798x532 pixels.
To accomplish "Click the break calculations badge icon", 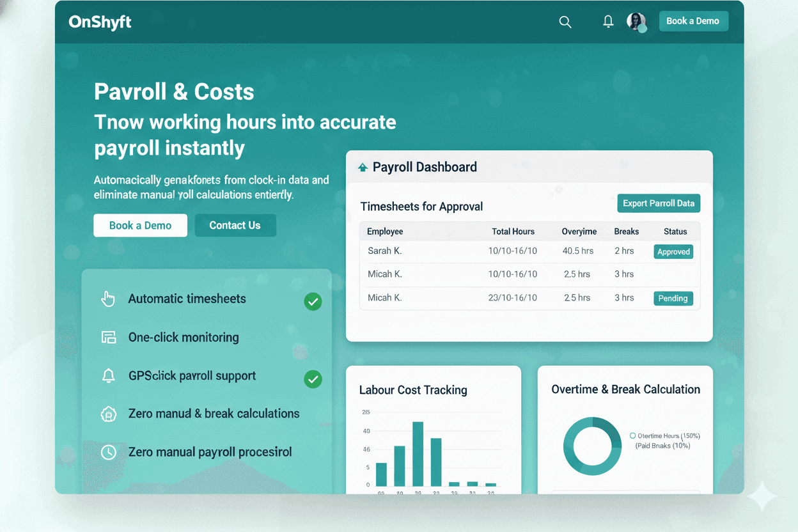I will click(x=109, y=414).
